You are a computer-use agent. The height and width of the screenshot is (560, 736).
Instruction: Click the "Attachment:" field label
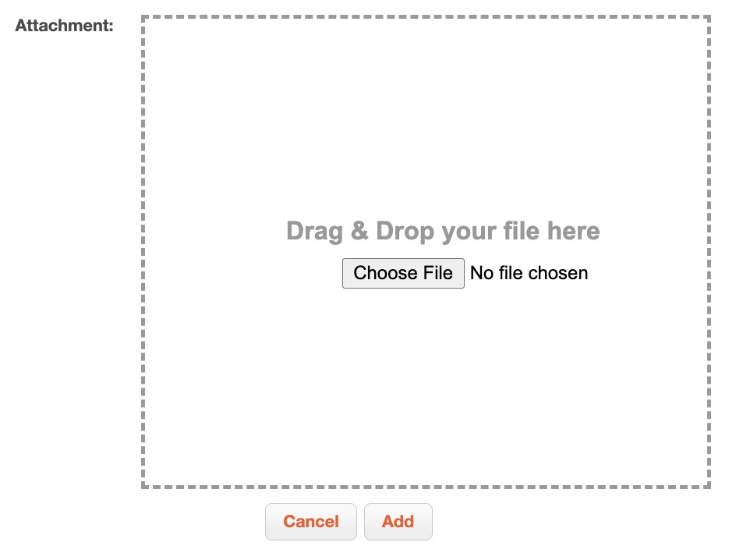[x=65, y=25]
